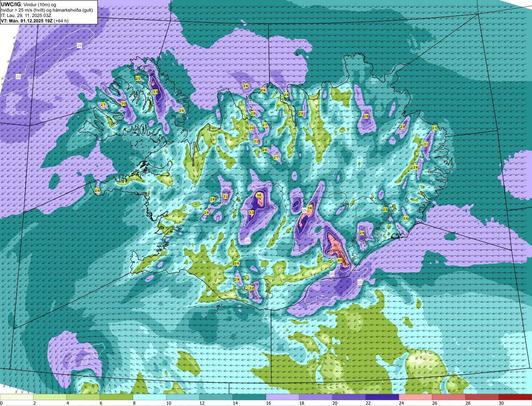
Task: Click the color scale tick label "8"
Action: [x=135, y=403]
